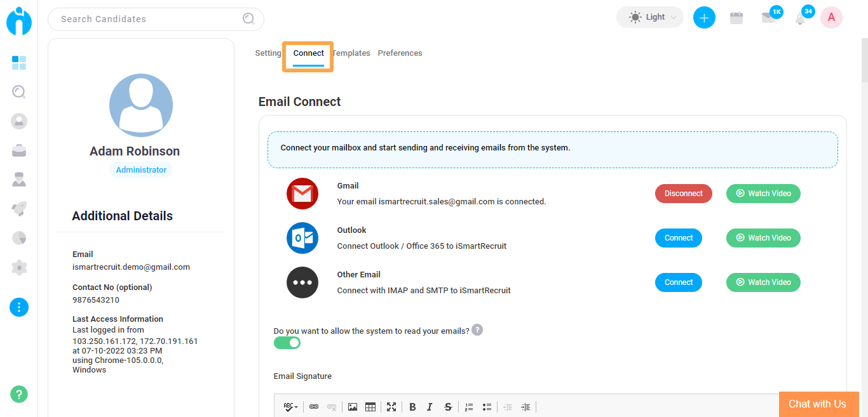
Task: Open the settings gear in the sidebar
Action: (19, 267)
